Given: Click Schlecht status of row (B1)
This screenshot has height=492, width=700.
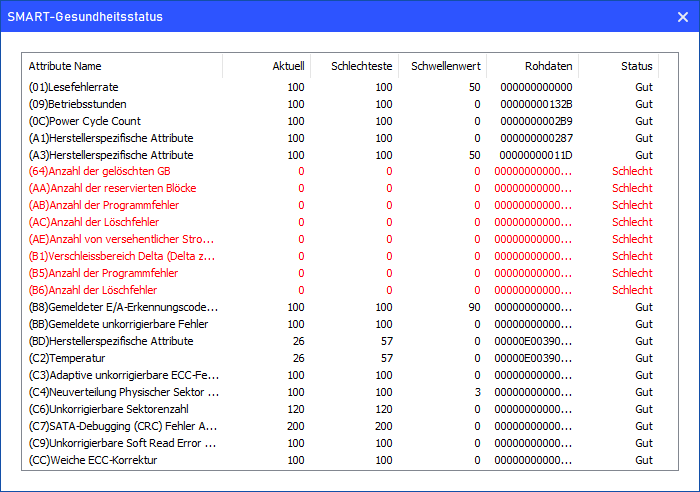Looking at the screenshot, I should tap(632, 256).
